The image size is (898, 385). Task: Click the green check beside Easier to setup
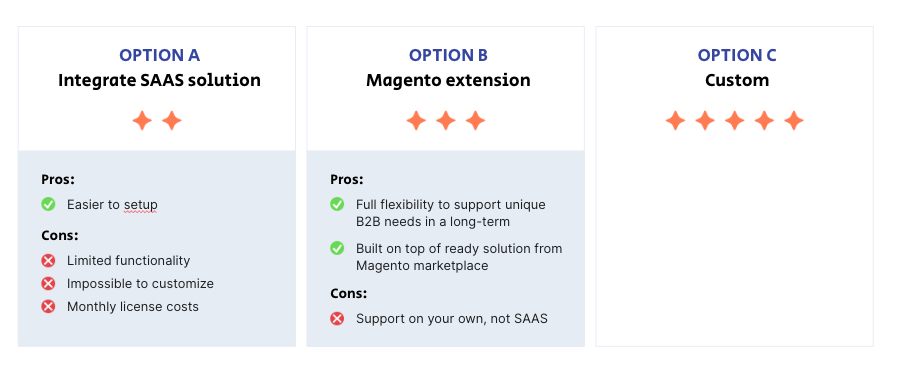48,204
